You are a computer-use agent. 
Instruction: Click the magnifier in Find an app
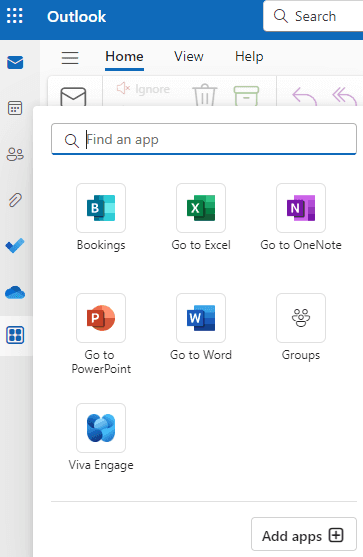click(x=72, y=141)
